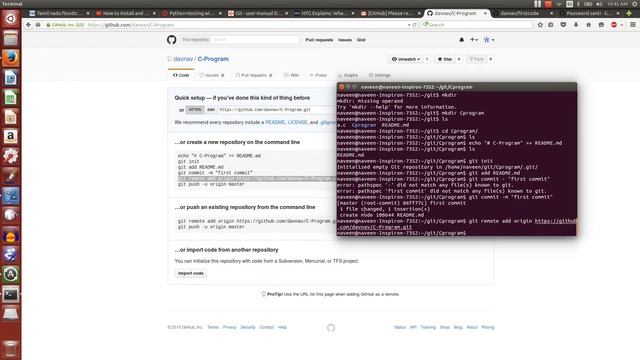Switch to the 'Python Hosting' tab
Image resolution: width=640 pixels, height=360 pixels.
(x=191, y=13)
